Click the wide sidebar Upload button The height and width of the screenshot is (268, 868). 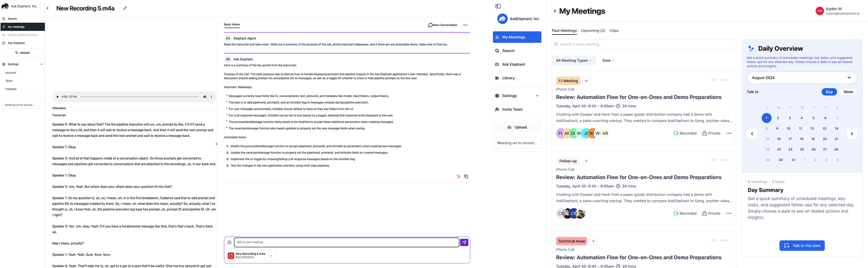pos(517,127)
